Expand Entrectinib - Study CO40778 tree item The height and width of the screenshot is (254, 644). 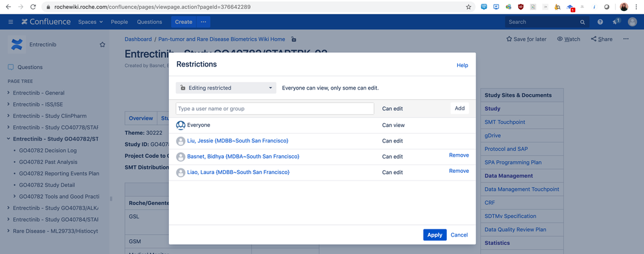8,128
